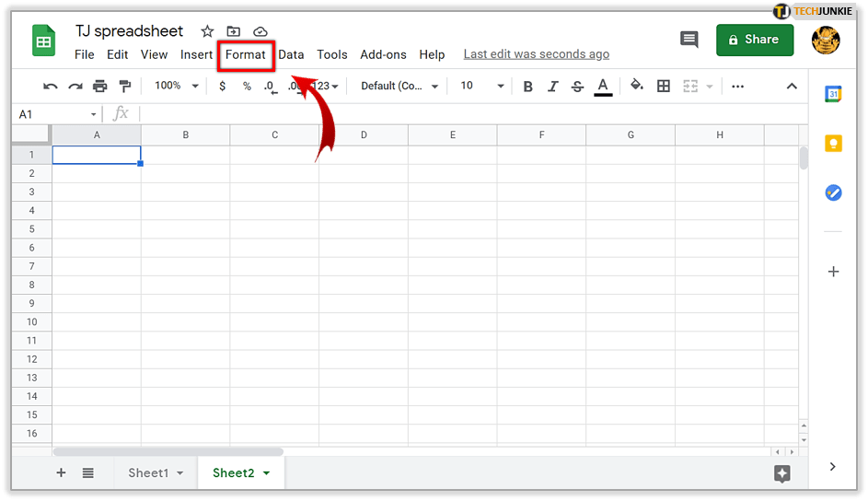Image resolution: width=868 pixels, height=501 pixels.
Task: Open the Format menu
Action: [x=245, y=54]
